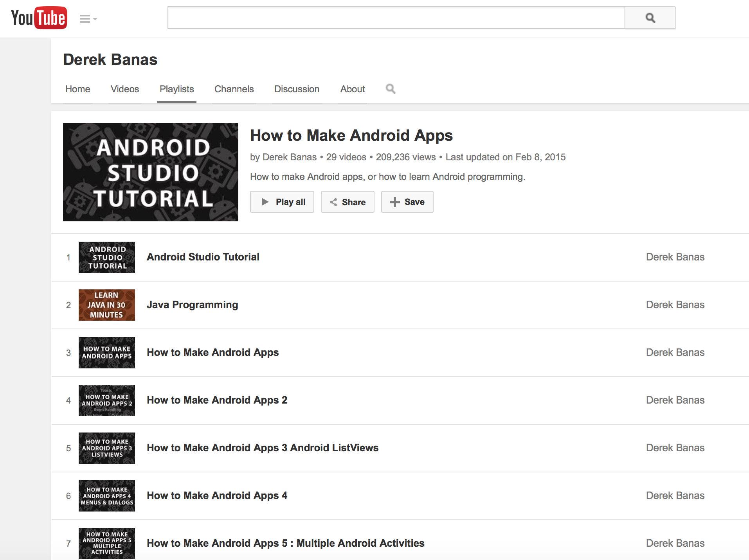Open the Android Apps 3 ListViews thumbnail
This screenshot has width=749, height=560.
coord(107,448)
